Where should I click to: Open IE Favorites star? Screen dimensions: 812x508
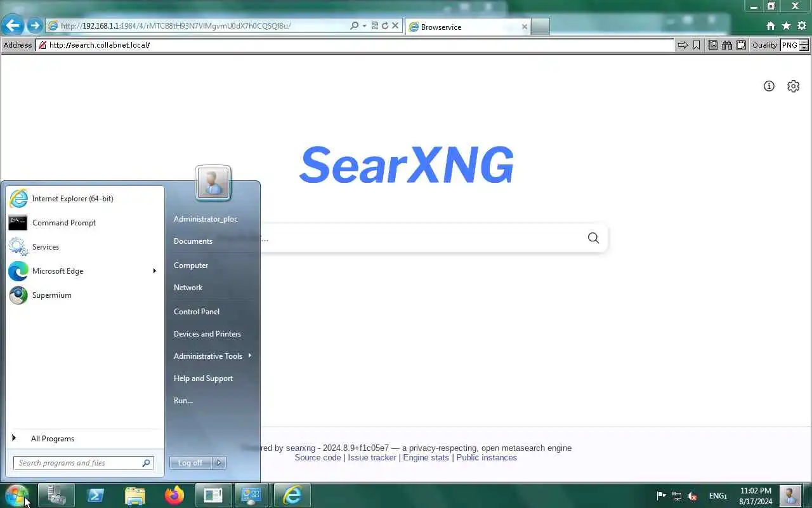pos(786,26)
